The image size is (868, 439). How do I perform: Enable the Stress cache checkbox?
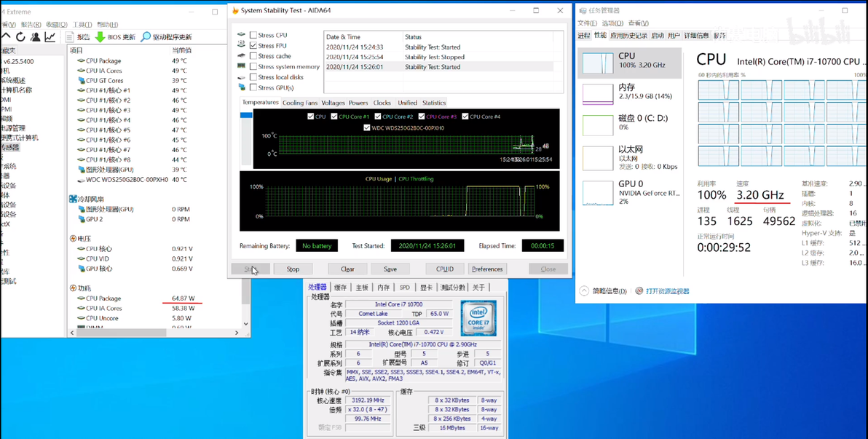coord(253,56)
